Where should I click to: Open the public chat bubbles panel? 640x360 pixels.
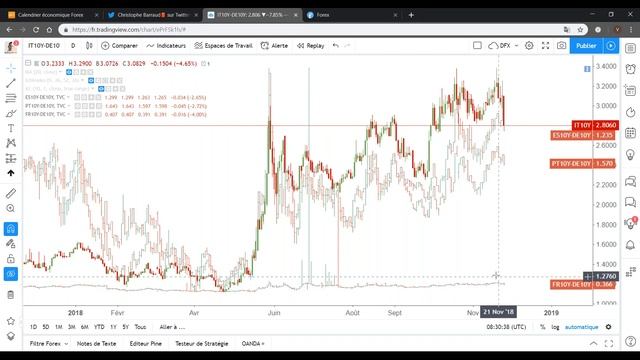[x=630, y=181]
